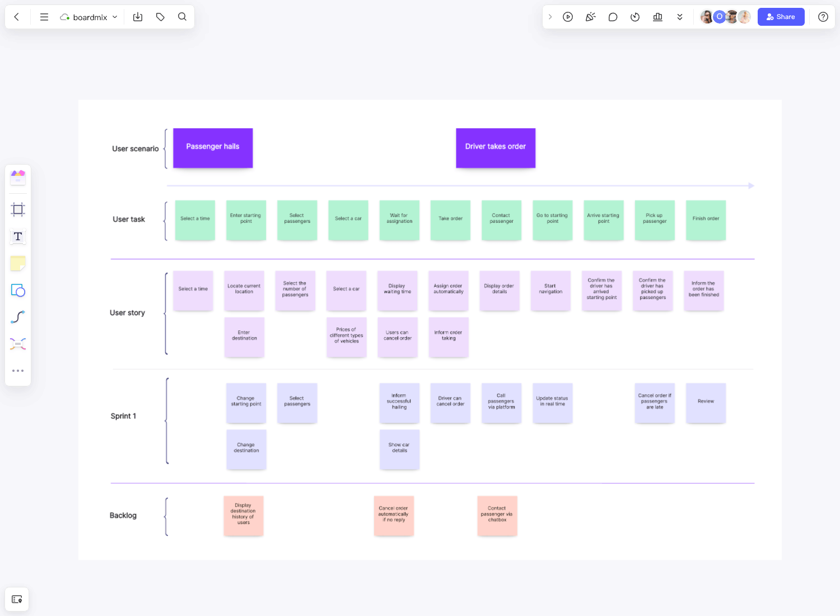This screenshot has width=840, height=616.
Task: Start a presentation with the play icon
Action: pos(568,17)
